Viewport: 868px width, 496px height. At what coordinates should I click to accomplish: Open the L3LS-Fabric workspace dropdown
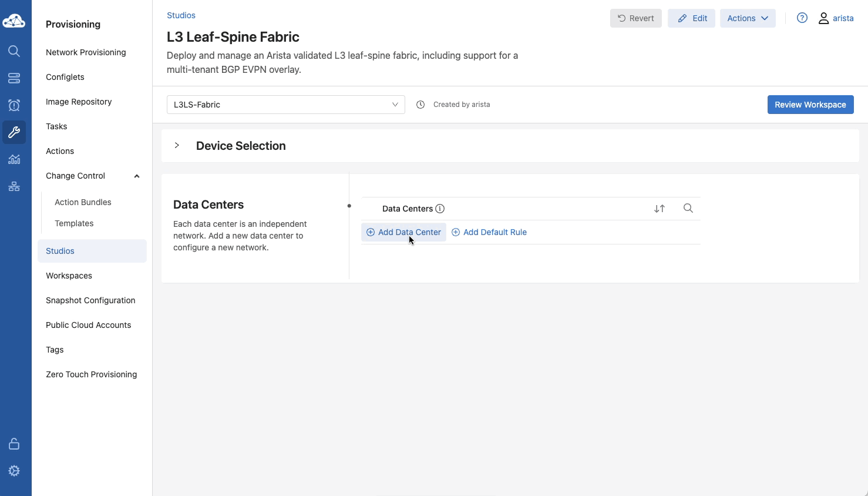pyautogui.click(x=285, y=105)
